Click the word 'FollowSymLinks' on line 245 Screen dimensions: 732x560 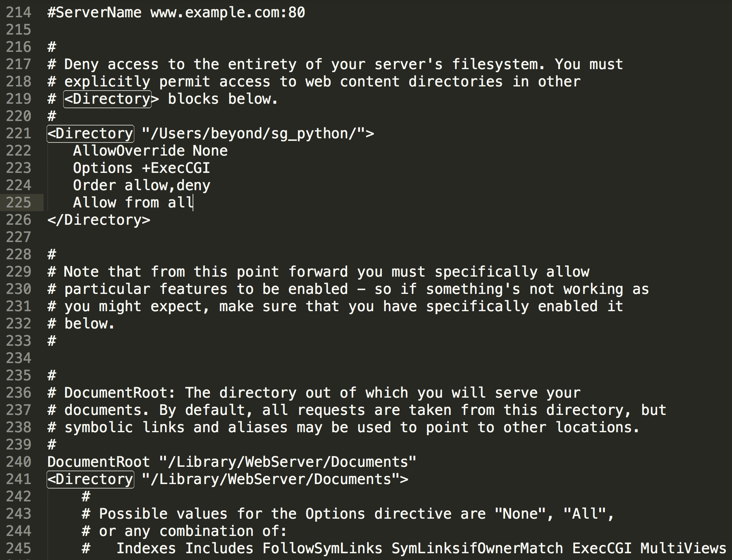coord(322,548)
